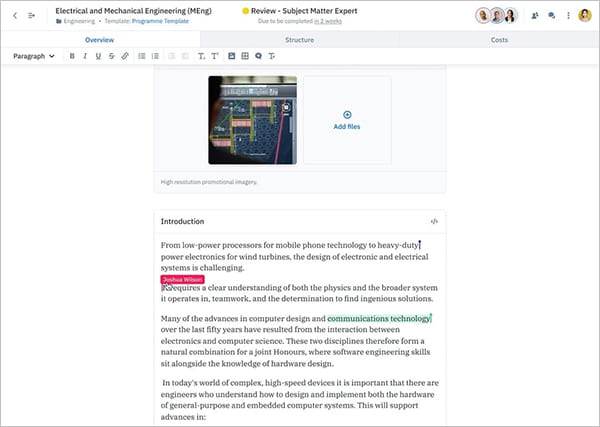Toggle source code view for the Introduction section
Screen dimensions: 600x427
(434, 222)
